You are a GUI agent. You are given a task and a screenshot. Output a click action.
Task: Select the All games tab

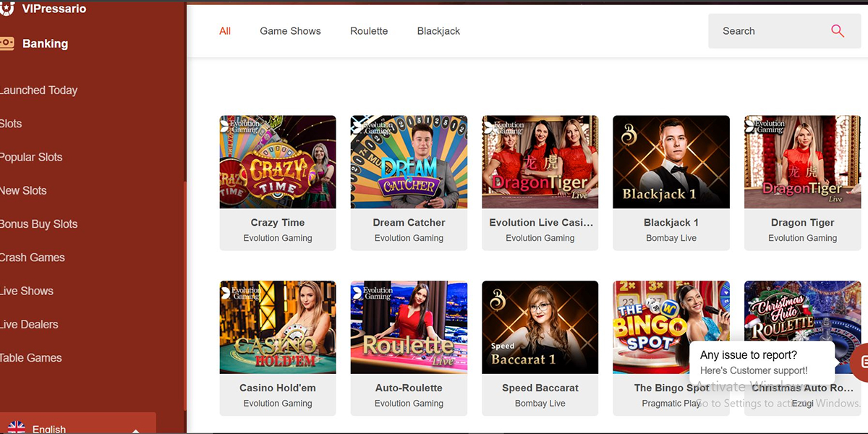point(225,31)
